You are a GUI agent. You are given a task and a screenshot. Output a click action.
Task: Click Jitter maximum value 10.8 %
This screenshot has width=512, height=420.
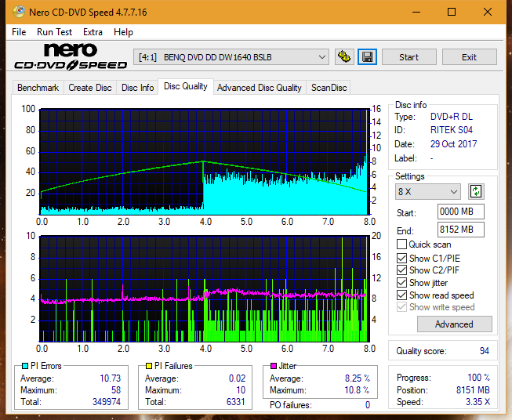tap(357, 390)
